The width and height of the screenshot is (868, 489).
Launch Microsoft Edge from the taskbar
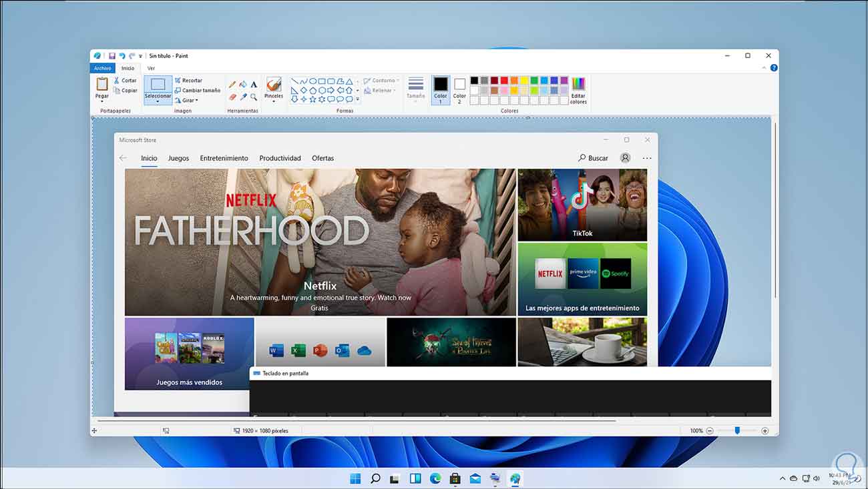[x=435, y=478]
